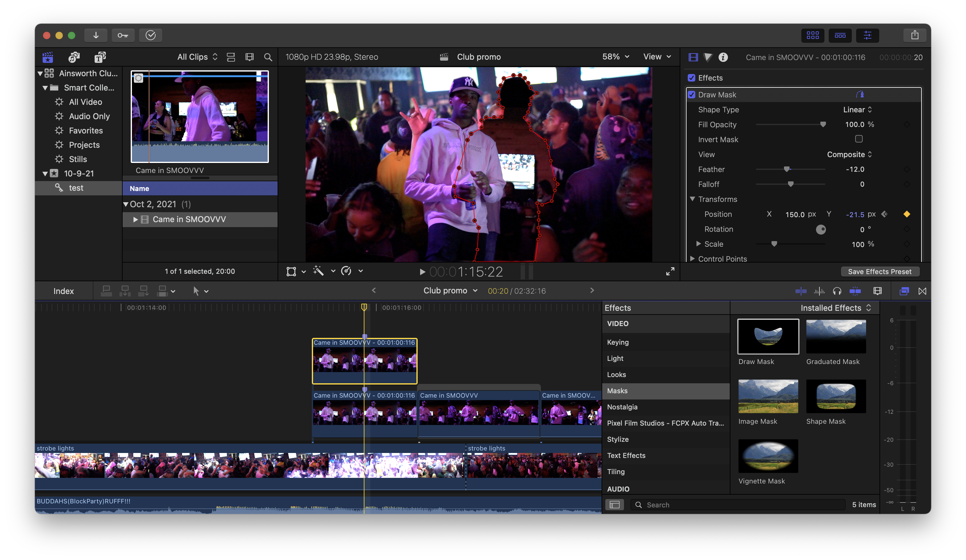Uncheck the Effects checkbox in inspector
The width and height of the screenshot is (966, 560).
(692, 78)
